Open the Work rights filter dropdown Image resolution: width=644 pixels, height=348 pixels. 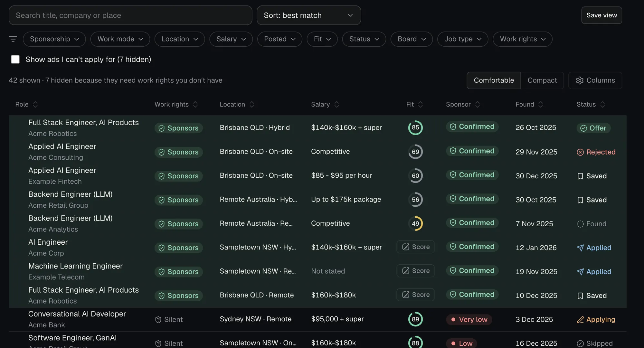pyautogui.click(x=523, y=39)
